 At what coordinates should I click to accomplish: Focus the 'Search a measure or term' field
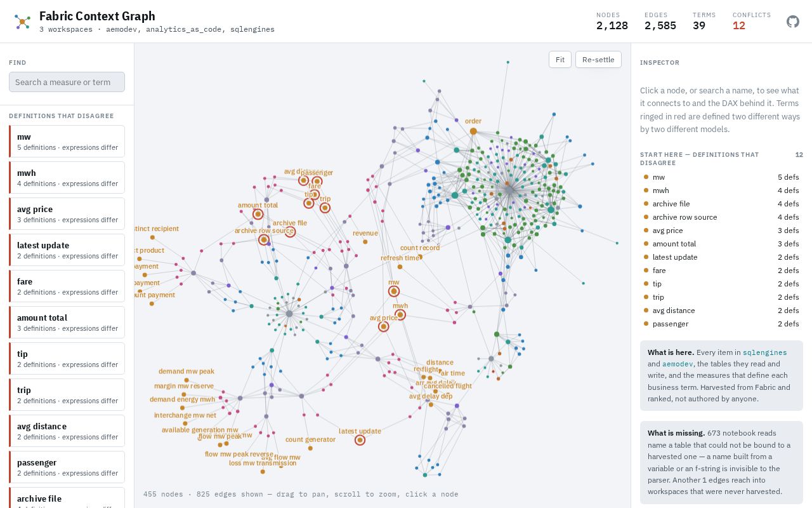point(67,82)
